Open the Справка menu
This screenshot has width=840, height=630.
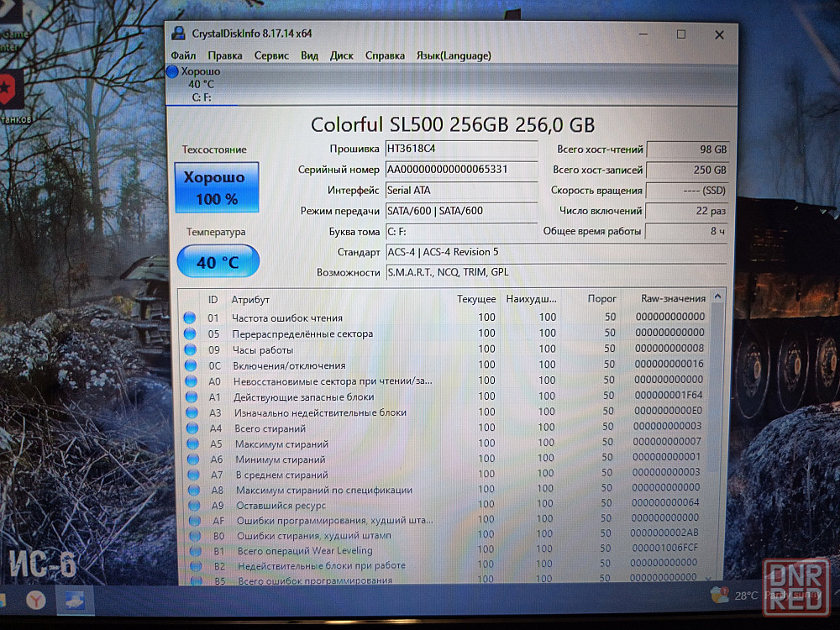(x=385, y=55)
